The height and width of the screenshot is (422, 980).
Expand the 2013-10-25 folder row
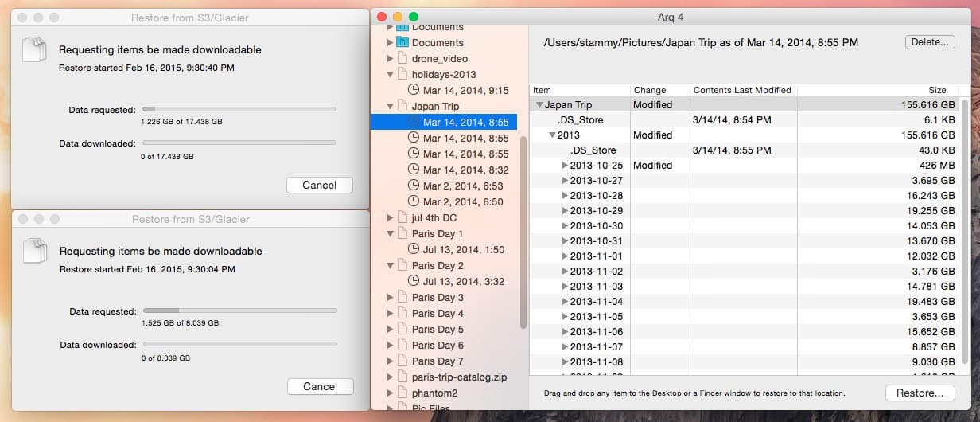566,165
